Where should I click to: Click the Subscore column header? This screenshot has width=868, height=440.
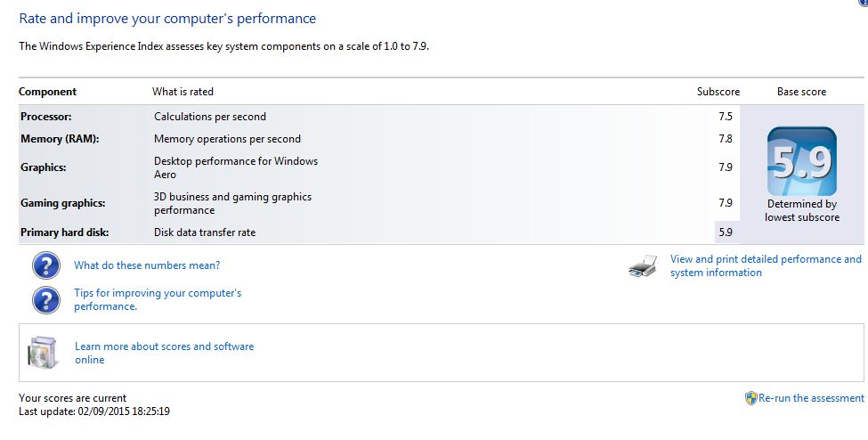pyautogui.click(x=718, y=92)
